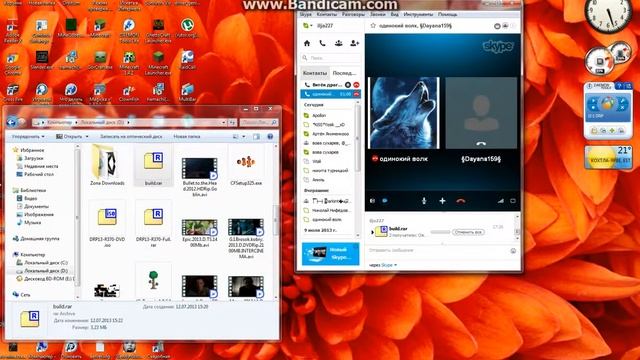Toggle contact list icon in call bar
The height and width of the screenshot is (360, 640).
372,201
